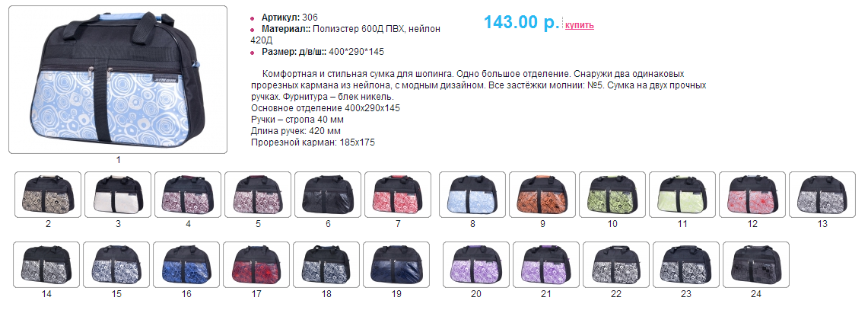
Task: Select the green patterned bag thumbnail 10
Action: pos(612,194)
